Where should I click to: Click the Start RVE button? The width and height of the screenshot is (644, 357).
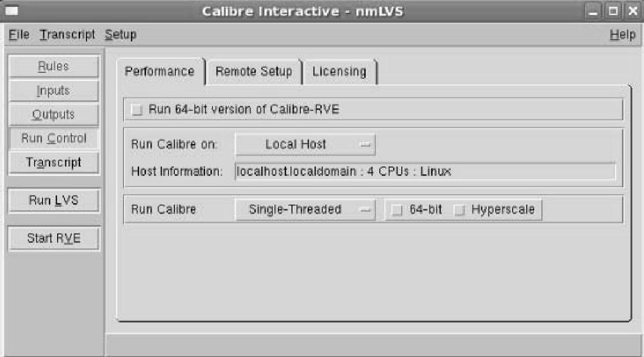(x=54, y=238)
